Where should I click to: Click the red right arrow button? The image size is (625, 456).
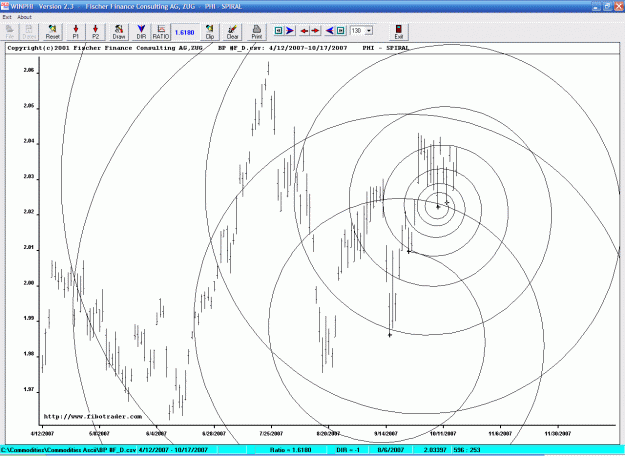(x=315, y=31)
